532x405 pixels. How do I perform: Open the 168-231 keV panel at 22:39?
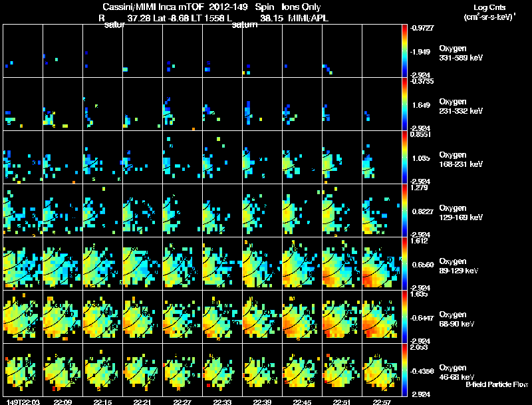click(262, 158)
